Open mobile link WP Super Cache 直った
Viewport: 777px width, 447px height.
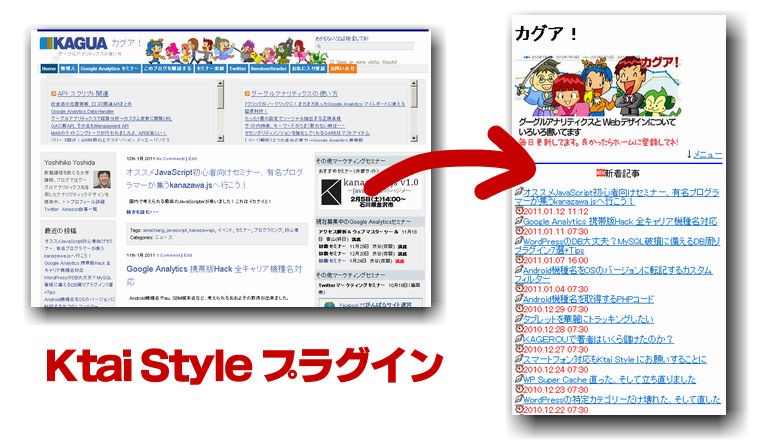pos(610,380)
